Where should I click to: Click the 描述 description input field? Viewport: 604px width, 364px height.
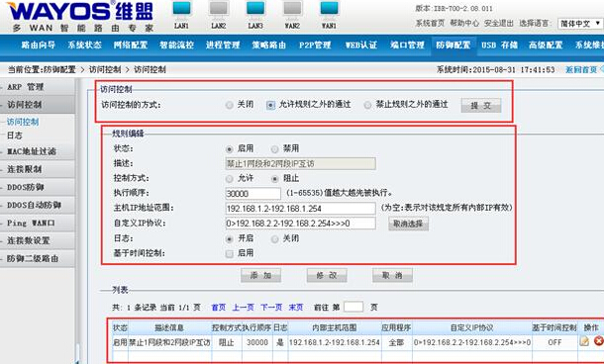point(300,164)
